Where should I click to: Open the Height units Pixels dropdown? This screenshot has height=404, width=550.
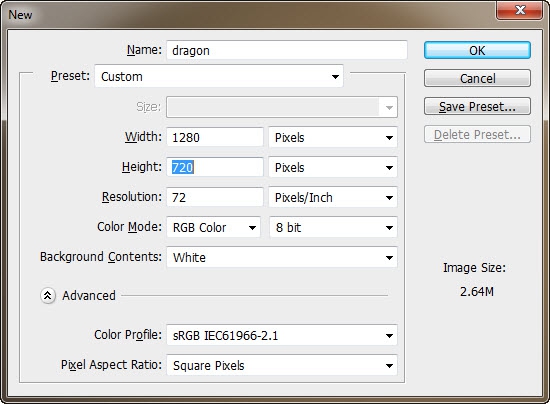(x=333, y=167)
